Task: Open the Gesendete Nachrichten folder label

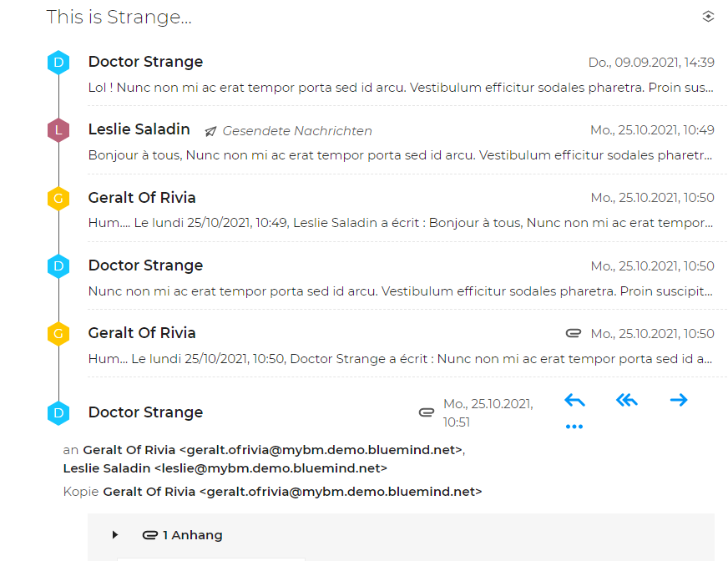Action: (296, 131)
